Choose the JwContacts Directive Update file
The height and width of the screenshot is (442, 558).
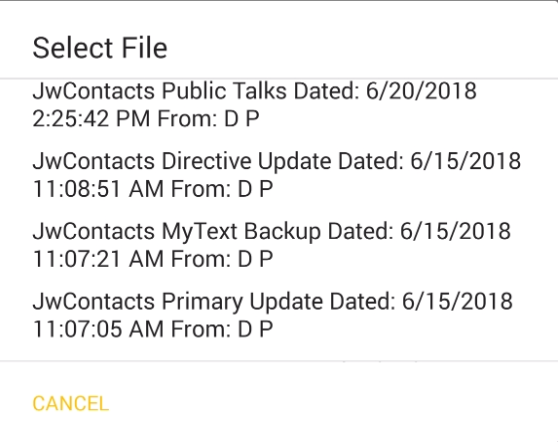pos(279,174)
